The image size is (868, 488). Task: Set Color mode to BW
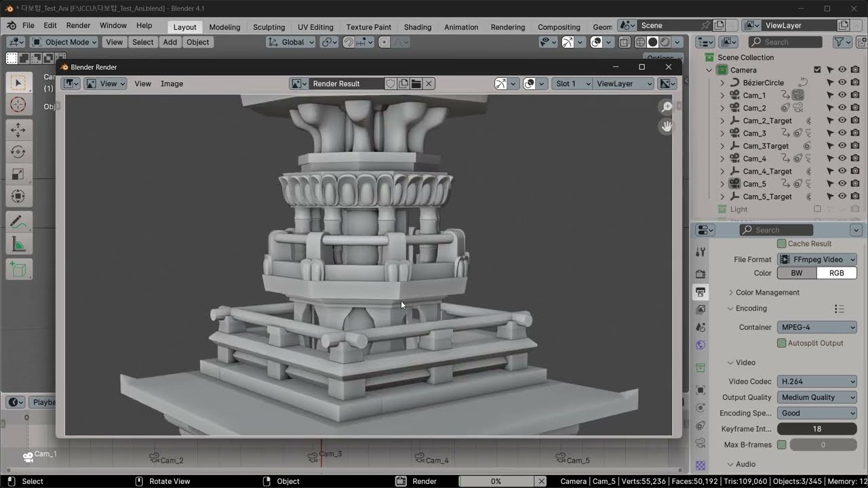click(x=797, y=273)
